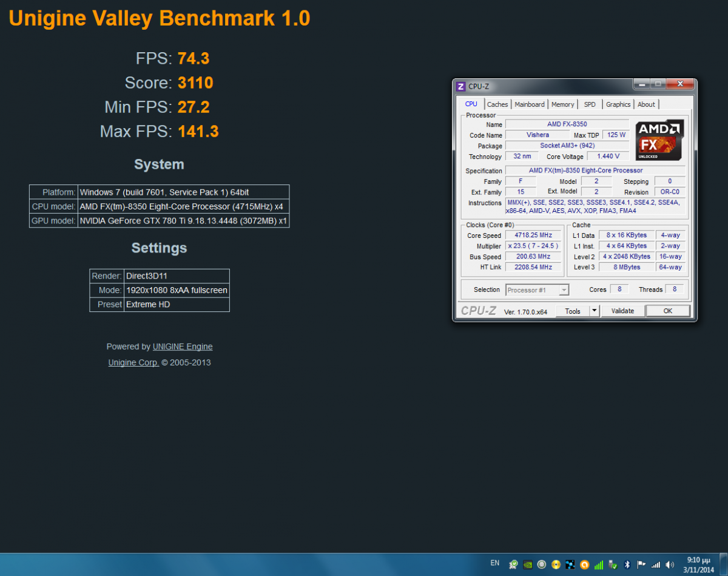728x576 pixels.
Task: Switch to the Caches tab
Action: coord(497,104)
